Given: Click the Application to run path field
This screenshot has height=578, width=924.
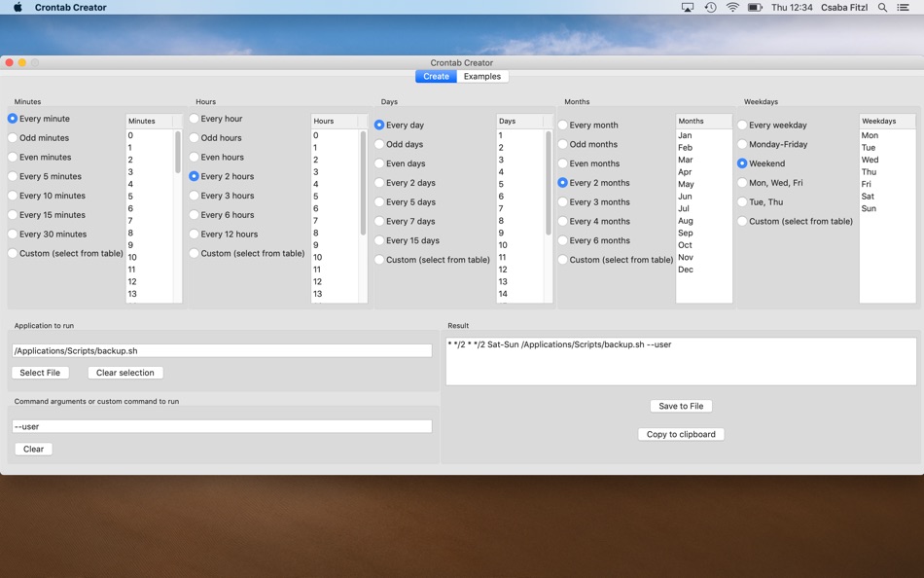Looking at the screenshot, I should (222, 351).
